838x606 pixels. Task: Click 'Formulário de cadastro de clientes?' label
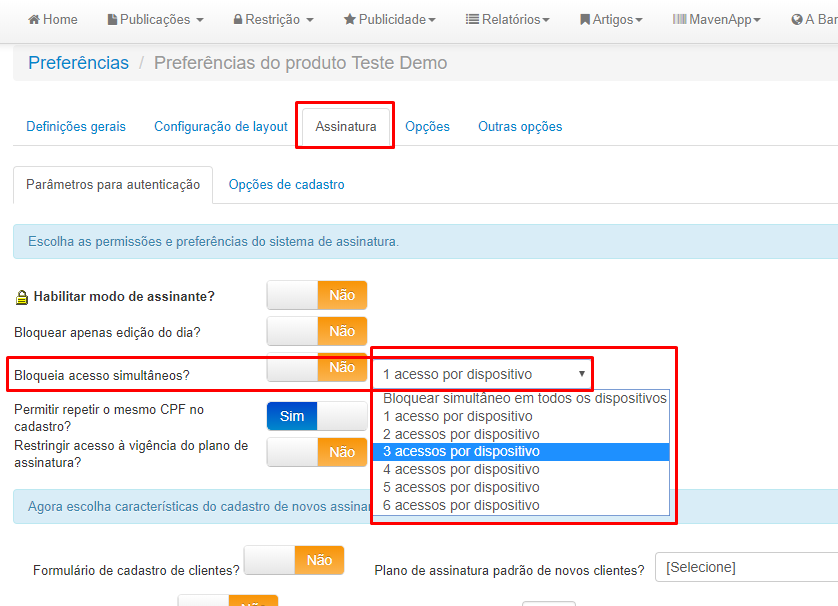click(136, 571)
